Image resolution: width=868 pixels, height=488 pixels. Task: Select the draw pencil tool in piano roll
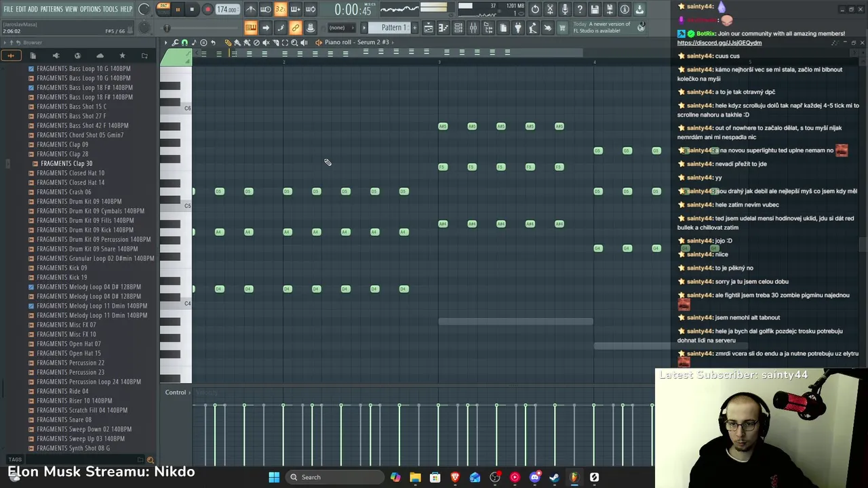(228, 42)
